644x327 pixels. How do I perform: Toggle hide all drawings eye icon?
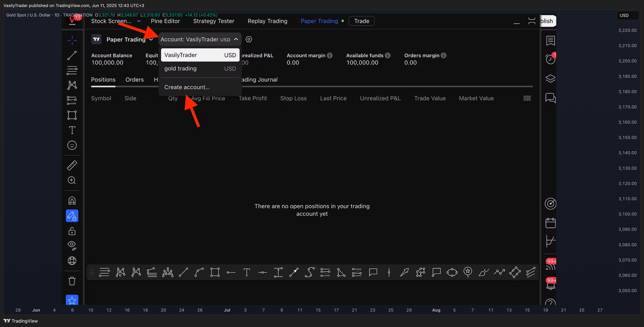point(72,246)
